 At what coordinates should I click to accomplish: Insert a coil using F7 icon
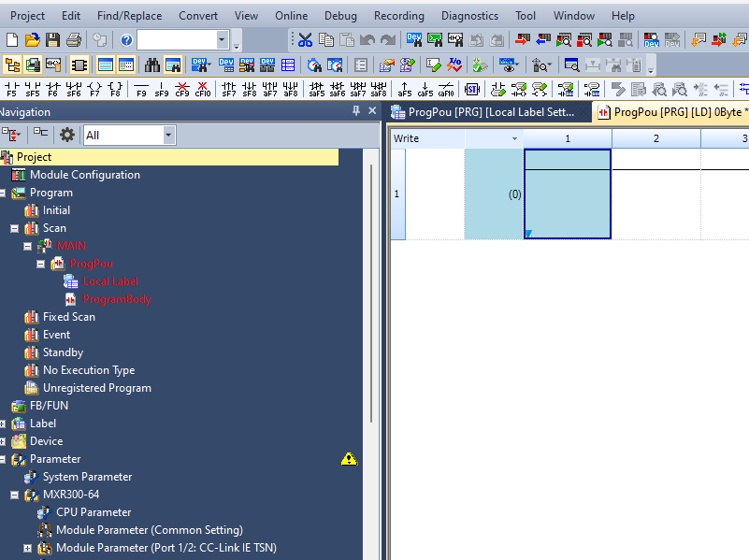click(x=94, y=89)
